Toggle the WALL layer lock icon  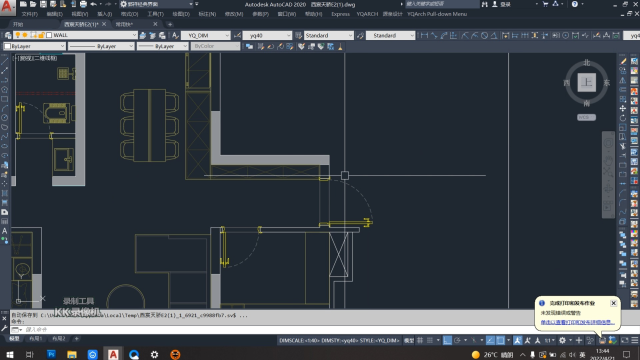point(41,36)
